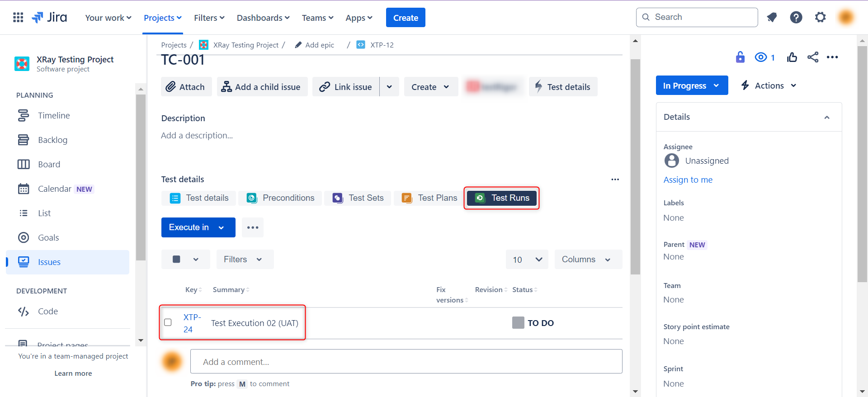
Task: Toggle the watch eye icon
Action: pos(761,57)
